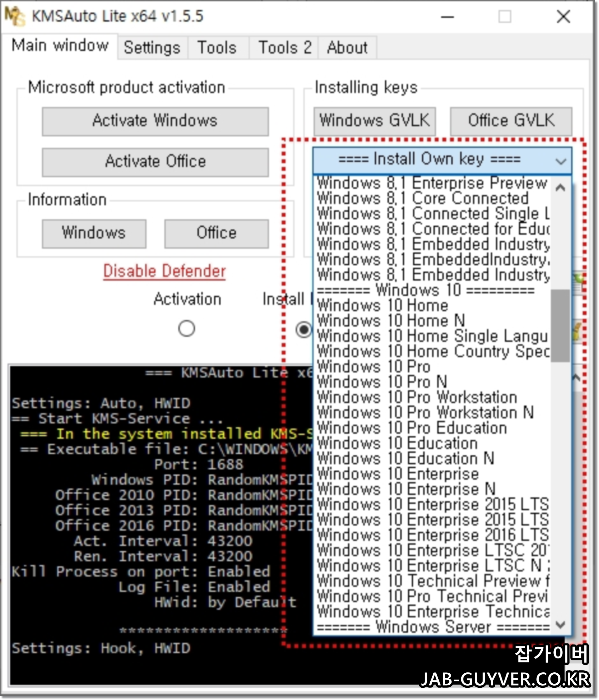Select Windows 10 Pro Workstation

coord(432,398)
